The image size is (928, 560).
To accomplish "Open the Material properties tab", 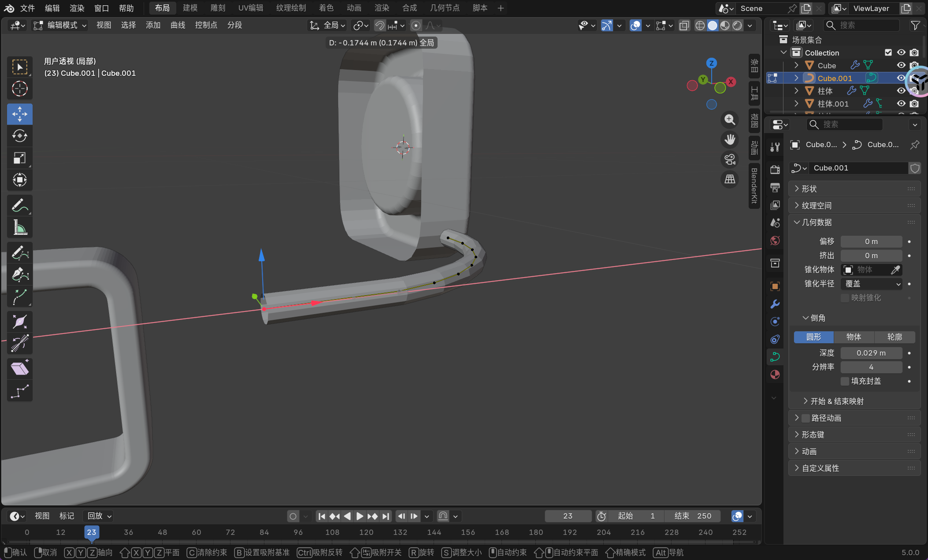I will (x=775, y=375).
